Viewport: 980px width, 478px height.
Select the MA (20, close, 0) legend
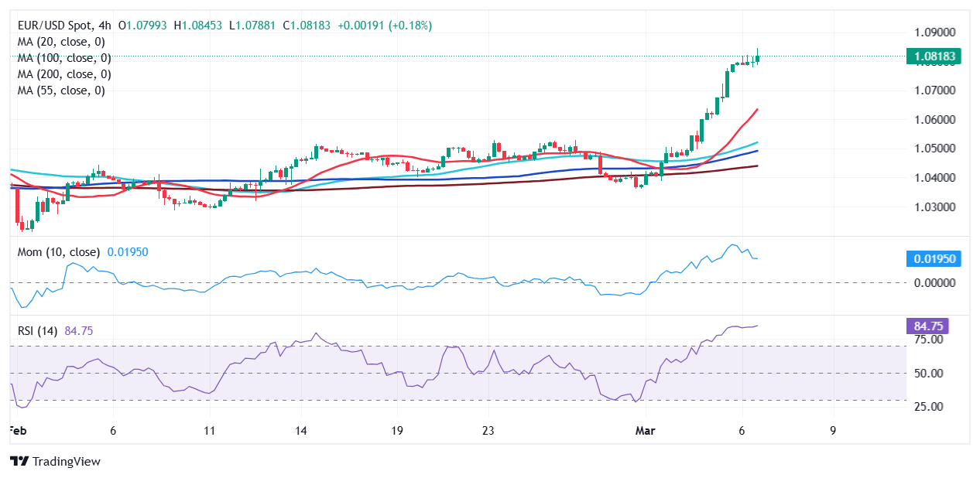click(61, 42)
